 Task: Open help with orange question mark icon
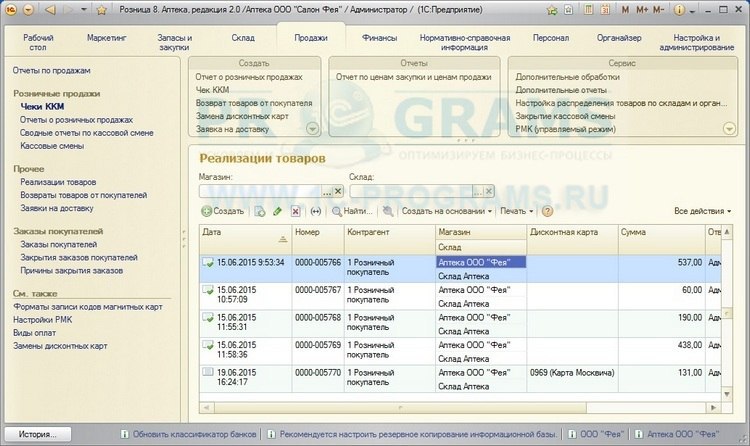(x=547, y=211)
